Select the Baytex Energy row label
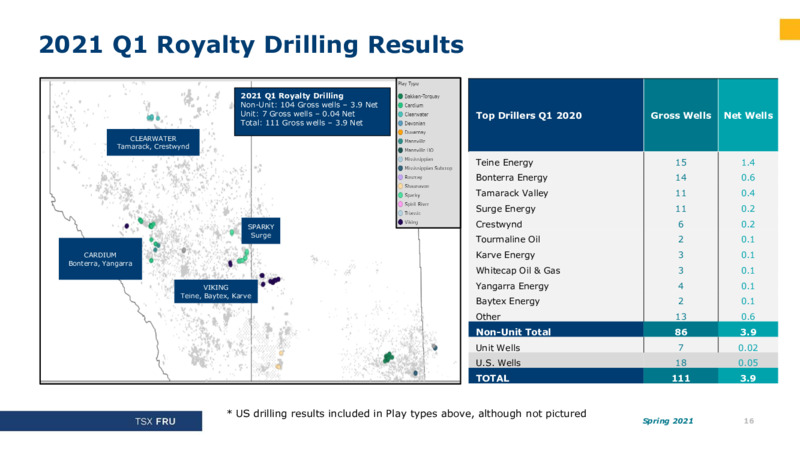800x450 pixels. tap(507, 301)
